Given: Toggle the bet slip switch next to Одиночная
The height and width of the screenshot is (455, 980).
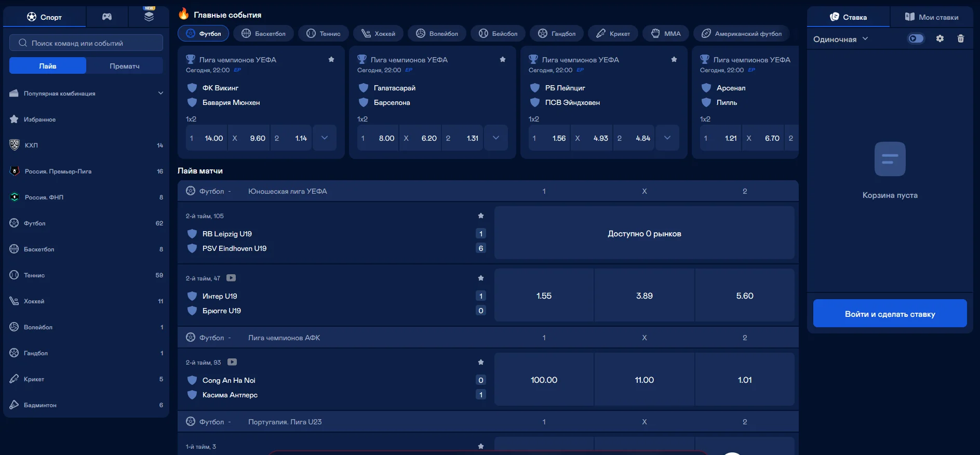Looking at the screenshot, I should click(916, 38).
